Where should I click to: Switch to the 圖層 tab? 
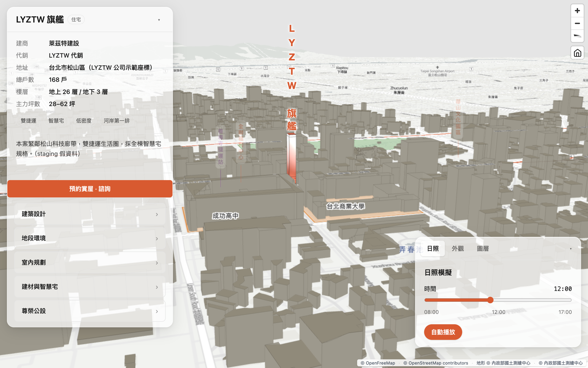pyautogui.click(x=483, y=249)
